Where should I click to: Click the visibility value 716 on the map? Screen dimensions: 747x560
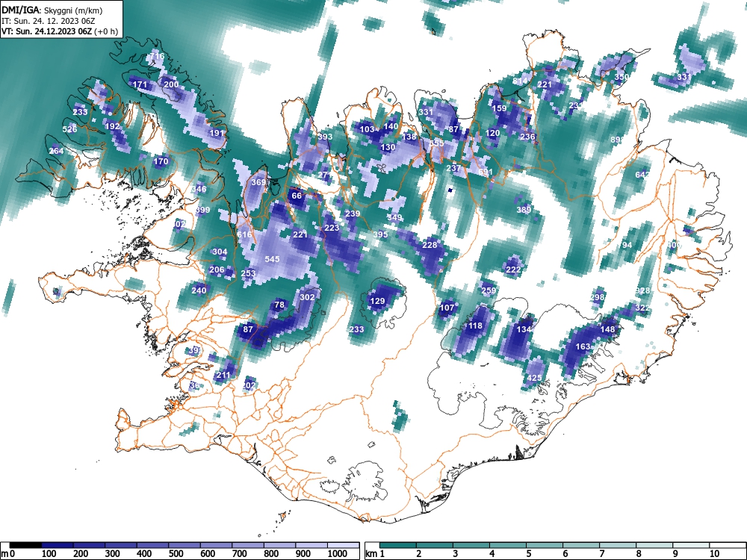(157, 56)
